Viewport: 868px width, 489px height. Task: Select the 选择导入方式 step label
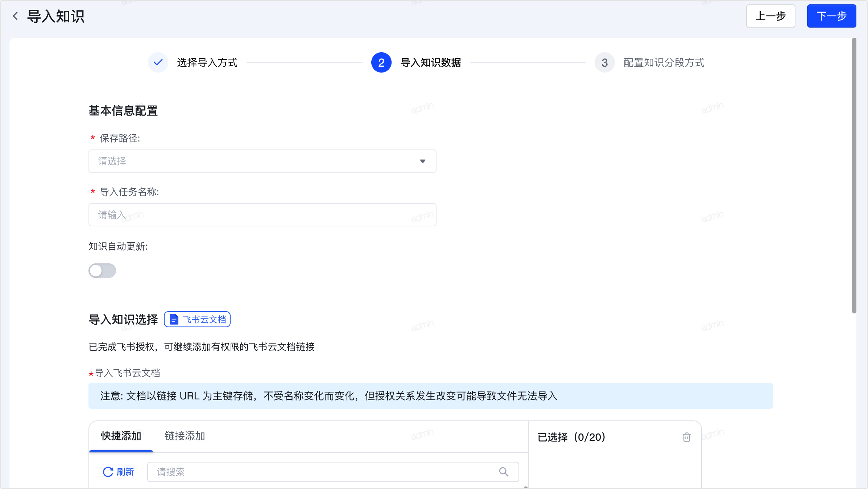tap(207, 63)
